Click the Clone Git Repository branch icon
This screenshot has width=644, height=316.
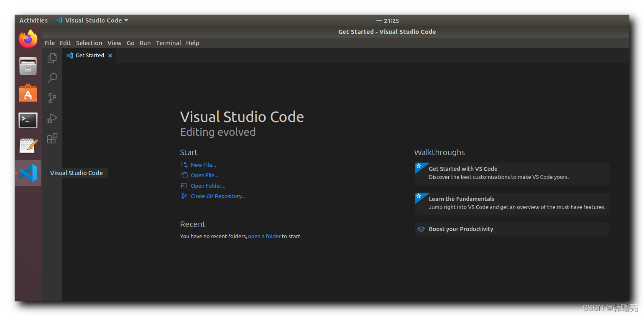click(x=184, y=196)
